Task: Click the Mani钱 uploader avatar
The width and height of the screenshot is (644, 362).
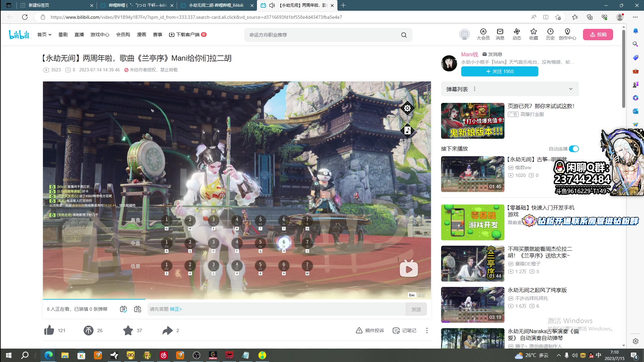Action: coord(449,63)
